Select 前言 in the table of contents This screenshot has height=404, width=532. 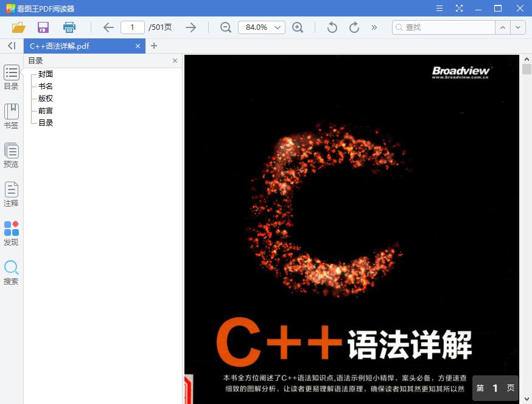coord(45,110)
